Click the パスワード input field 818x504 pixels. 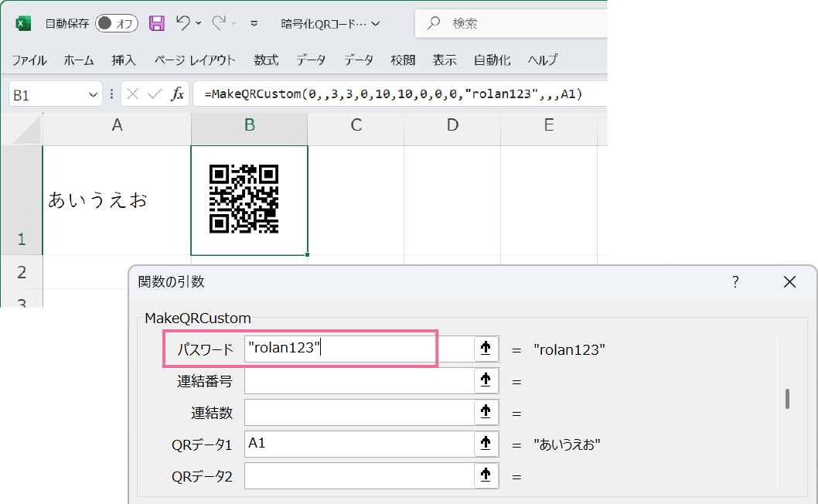359,349
